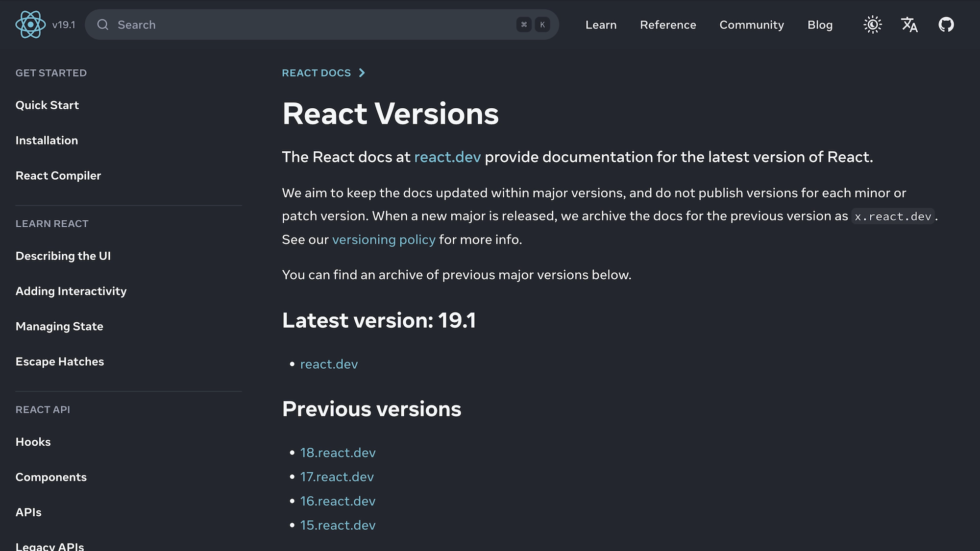Toggle the dark/light theme icon
980x551 pixels.
coord(872,24)
